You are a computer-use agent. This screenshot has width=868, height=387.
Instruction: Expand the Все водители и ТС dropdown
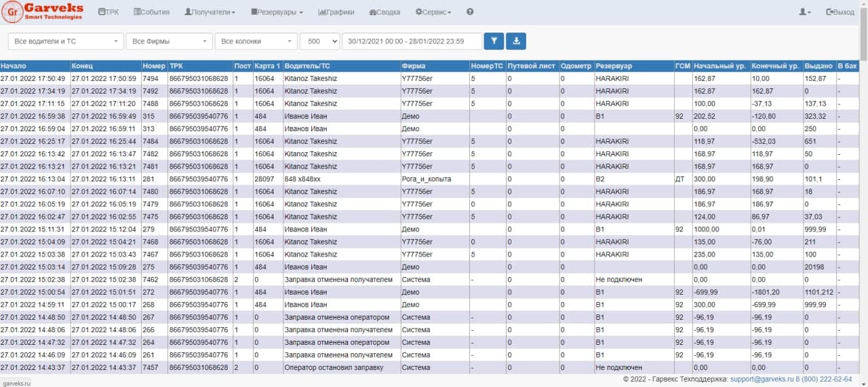(66, 41)
